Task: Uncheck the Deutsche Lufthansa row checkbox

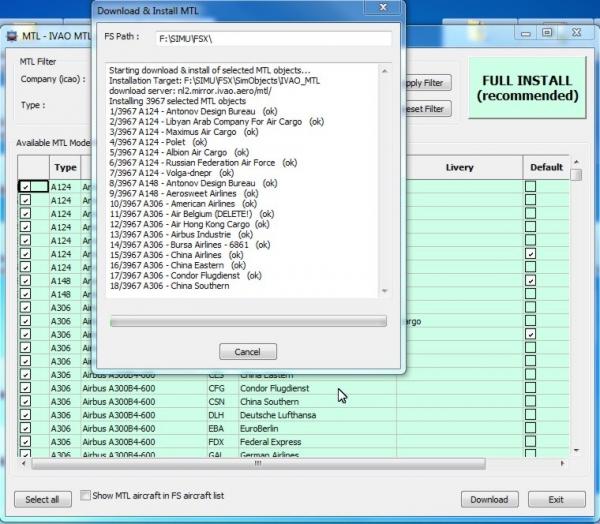Action: 25,415
